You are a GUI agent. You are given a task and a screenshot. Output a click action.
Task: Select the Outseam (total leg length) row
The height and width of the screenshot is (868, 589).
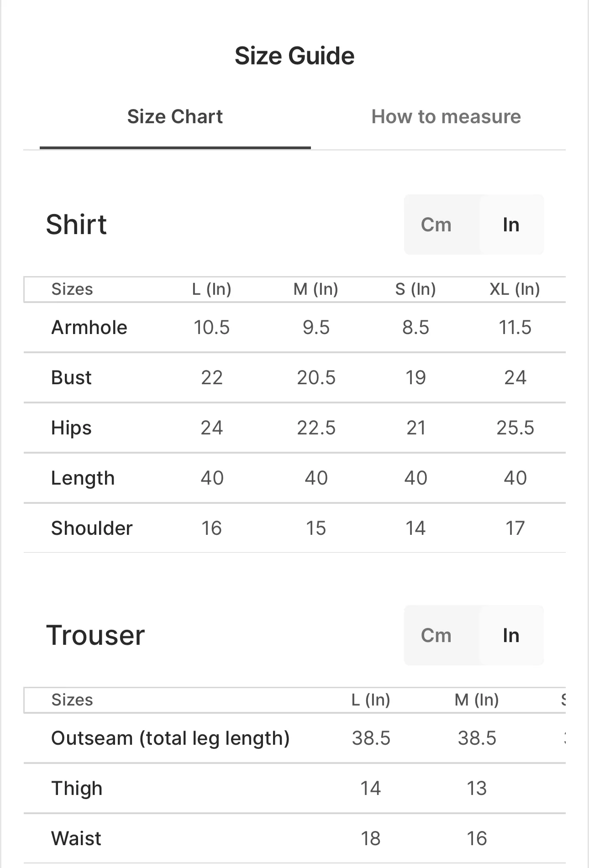[x=170, y=738]
